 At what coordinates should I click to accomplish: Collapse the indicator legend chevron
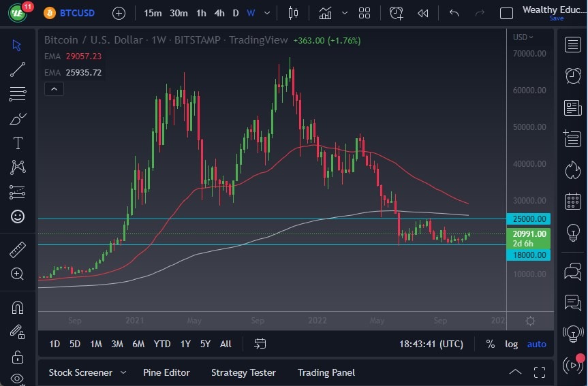point(54,89)
